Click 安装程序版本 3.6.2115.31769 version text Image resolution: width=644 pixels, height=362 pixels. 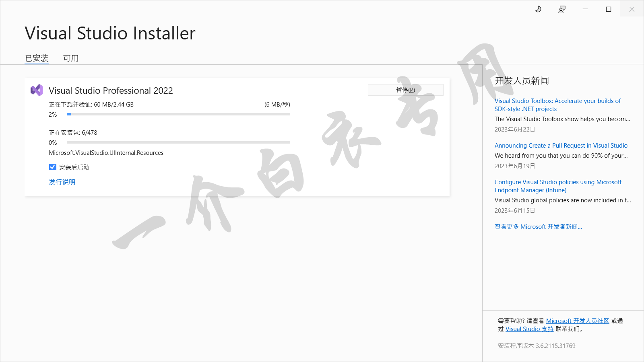coord(537,346)
